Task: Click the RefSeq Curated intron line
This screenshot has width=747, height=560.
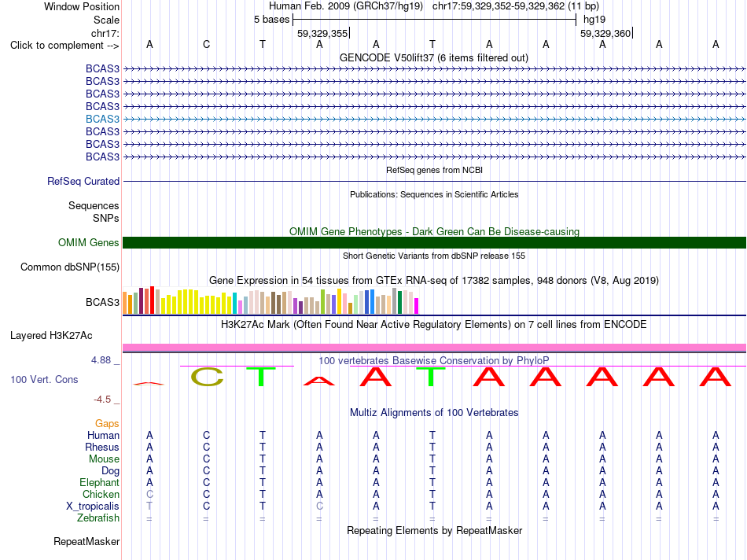Action: click(434, 181)
